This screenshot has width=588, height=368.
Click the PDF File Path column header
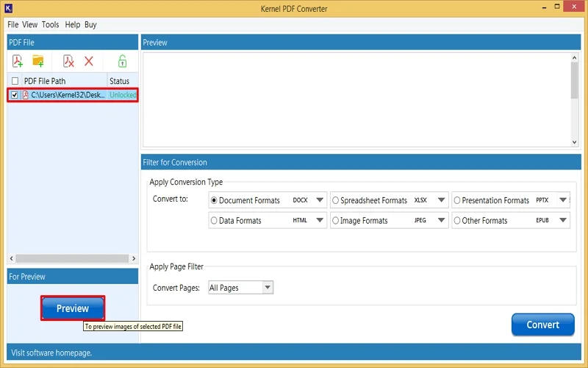point(64,81)
